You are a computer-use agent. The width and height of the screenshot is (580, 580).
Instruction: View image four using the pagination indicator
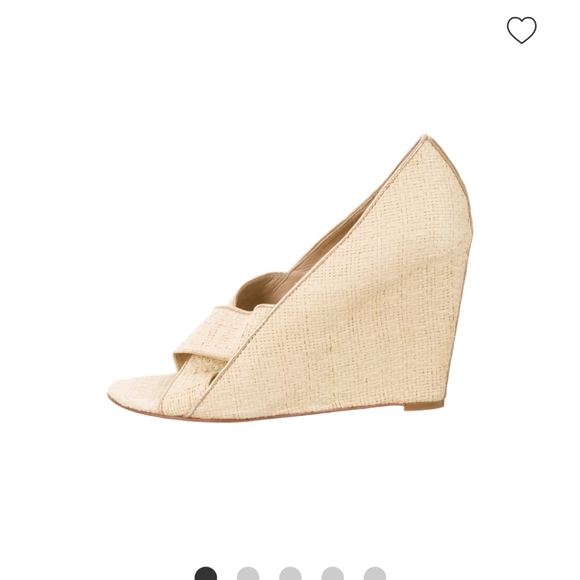(333, 573)
